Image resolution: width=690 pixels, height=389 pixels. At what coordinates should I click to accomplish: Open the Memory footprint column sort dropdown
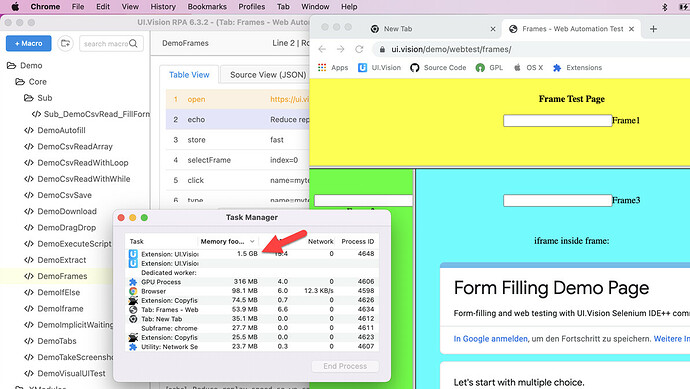pos(252,241)
